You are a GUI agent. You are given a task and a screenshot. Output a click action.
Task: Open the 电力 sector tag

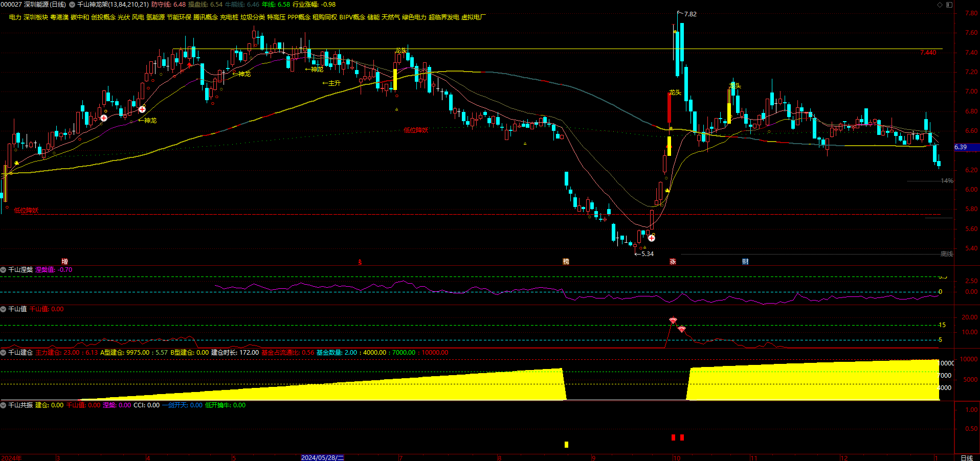(x=15, y=17)
